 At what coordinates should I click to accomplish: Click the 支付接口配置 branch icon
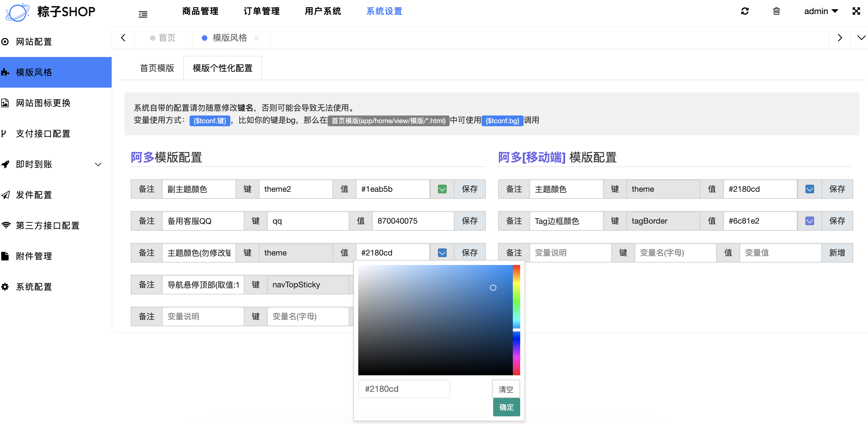click(4, 134)
